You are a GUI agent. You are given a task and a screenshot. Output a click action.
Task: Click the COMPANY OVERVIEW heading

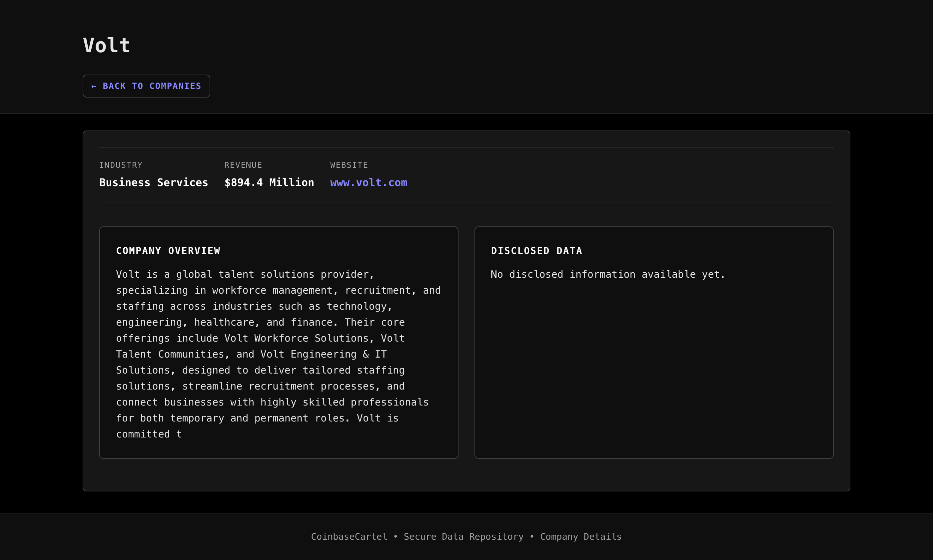pyautogui.click(x=168, y=251)
